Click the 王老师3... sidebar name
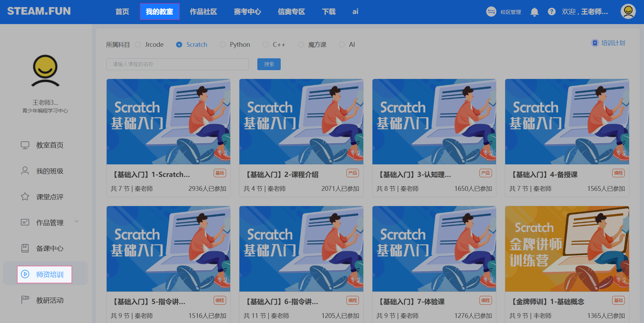Viewport: 644px width, 323px height. (45, 102)
